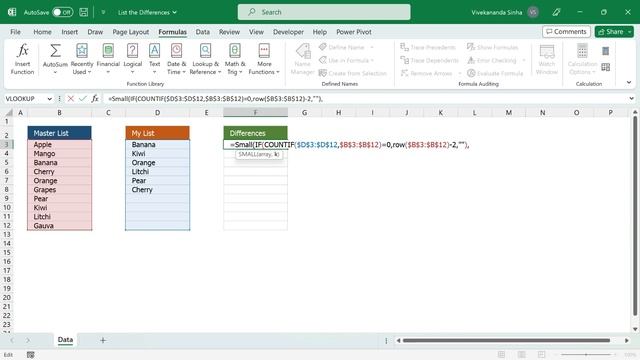Collapse the ribbon with the chevron
This screenshot has width=640, height=360.
pyautogui.click(x=629, y=82)
